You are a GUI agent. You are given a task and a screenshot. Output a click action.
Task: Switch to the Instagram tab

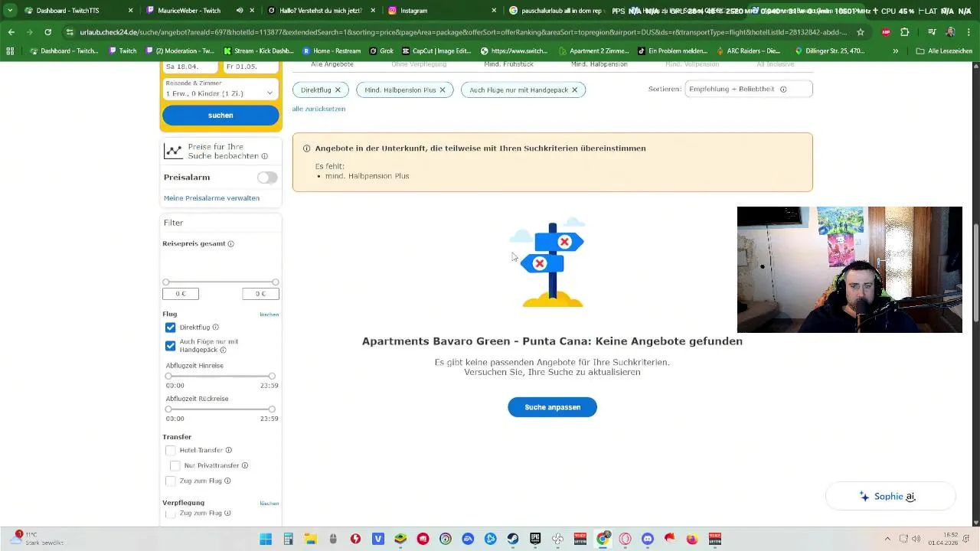pyautogui.click(x=443, y=11)
